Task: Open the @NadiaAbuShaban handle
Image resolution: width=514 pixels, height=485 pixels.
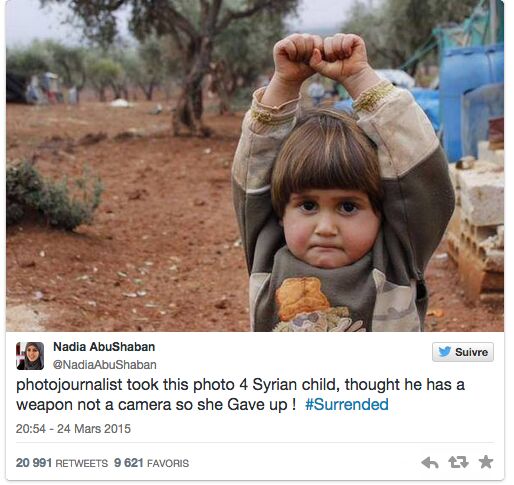Action: tap(105, 365)
